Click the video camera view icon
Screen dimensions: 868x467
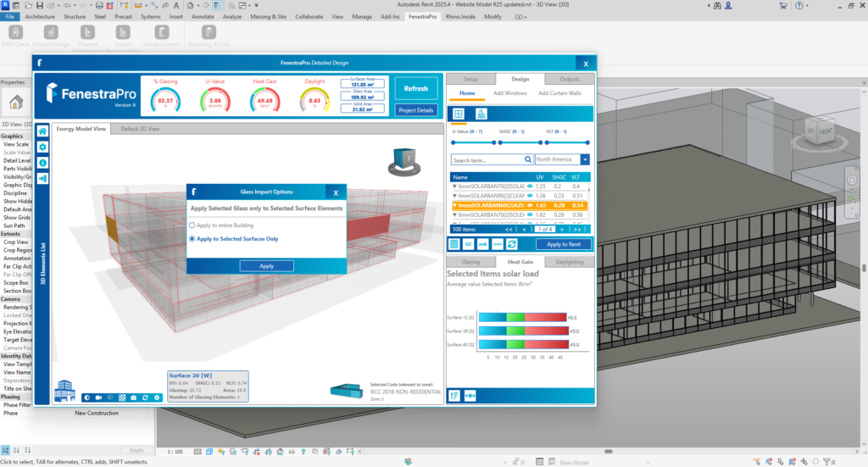click(98, 398)
